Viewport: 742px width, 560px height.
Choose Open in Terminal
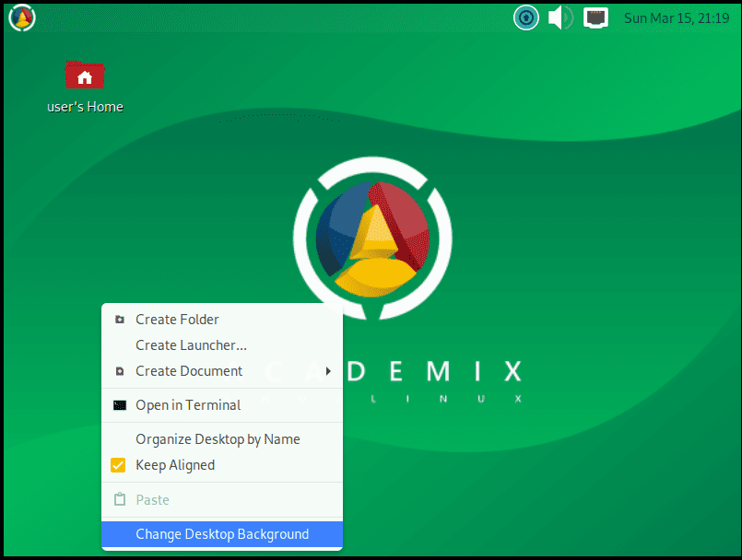[222, 405]
